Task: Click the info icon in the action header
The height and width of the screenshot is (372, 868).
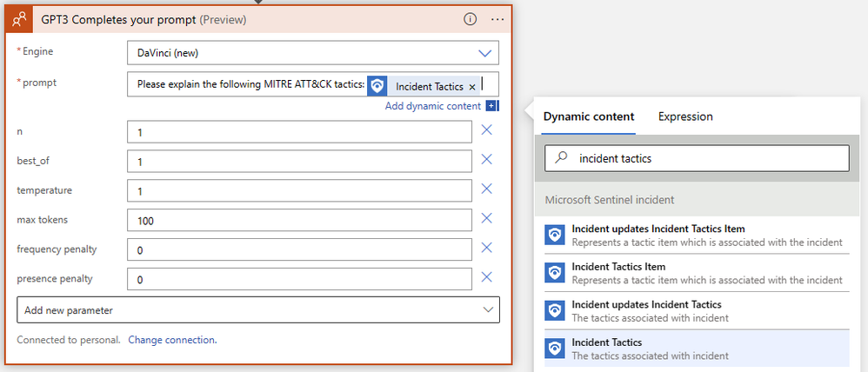Action: (x=470, y=18)
